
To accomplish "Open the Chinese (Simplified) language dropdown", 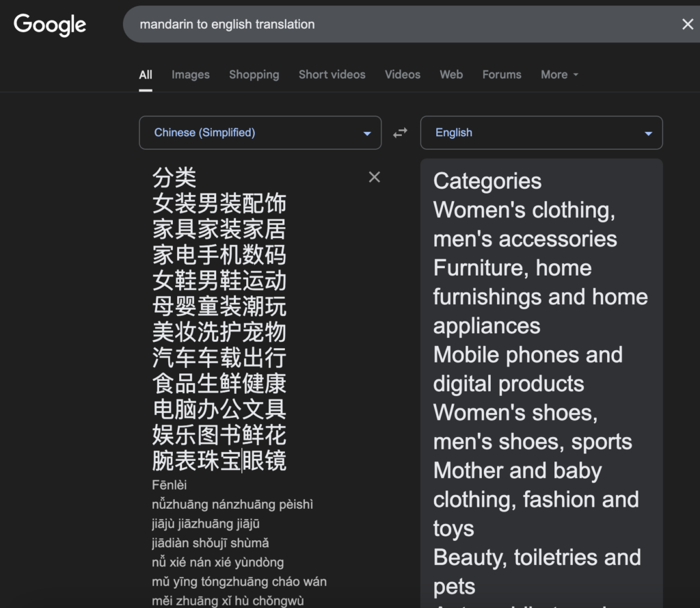I will click(x=260, y=133).
